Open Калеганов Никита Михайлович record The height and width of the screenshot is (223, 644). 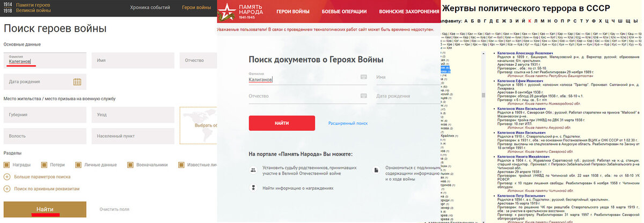point(523,157)
